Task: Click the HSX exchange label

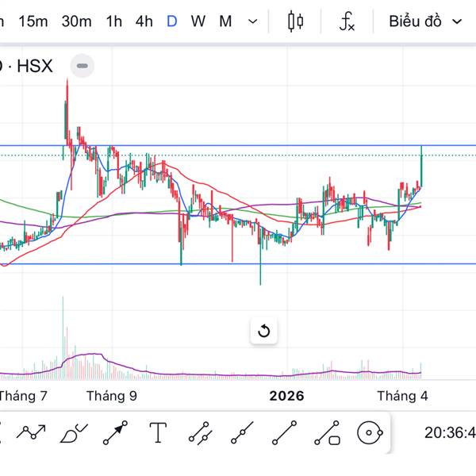Action: coord(35,66)
